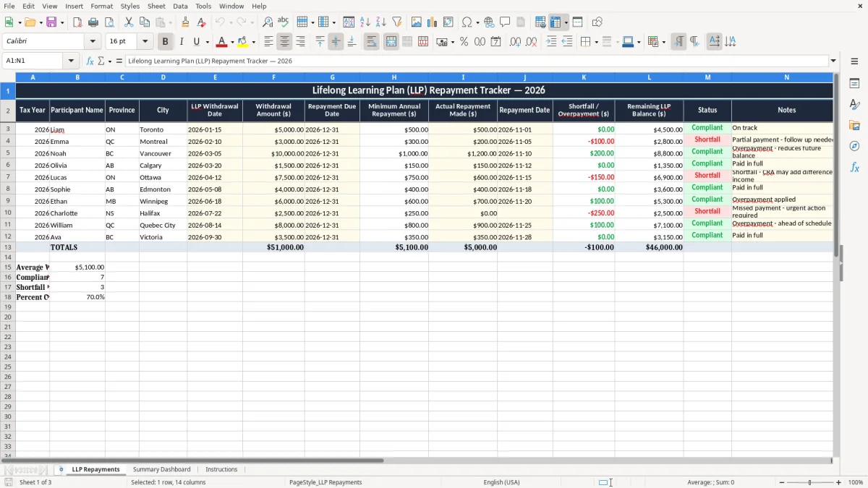
Task: Click English (USA) language status
Action: [x=501, y=482]
